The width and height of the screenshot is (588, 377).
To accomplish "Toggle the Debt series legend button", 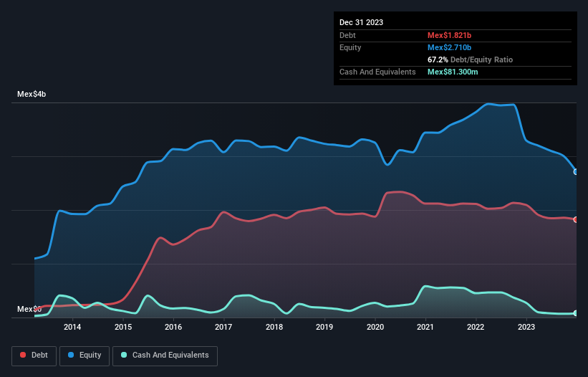I will coord(34,356).
